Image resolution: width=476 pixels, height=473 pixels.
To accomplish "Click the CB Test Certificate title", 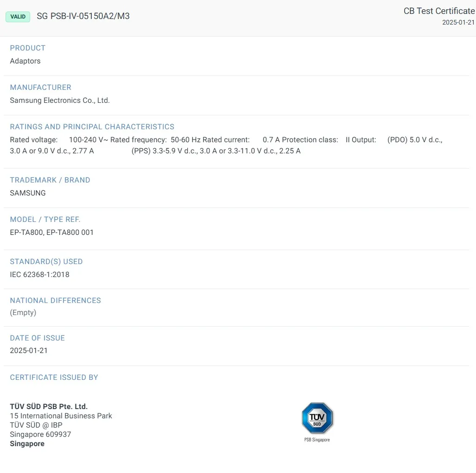I will pyautogui.click(x=438, y=11).
